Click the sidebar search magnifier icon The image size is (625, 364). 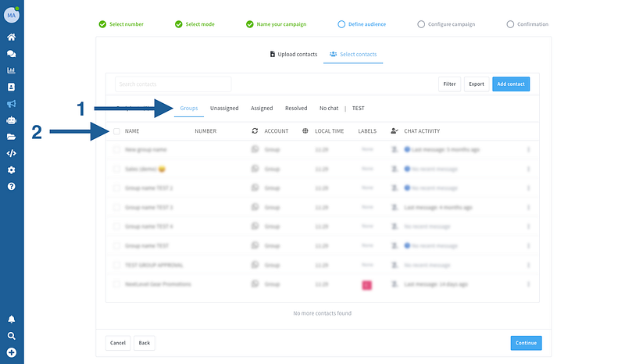(x=12, y=336)
